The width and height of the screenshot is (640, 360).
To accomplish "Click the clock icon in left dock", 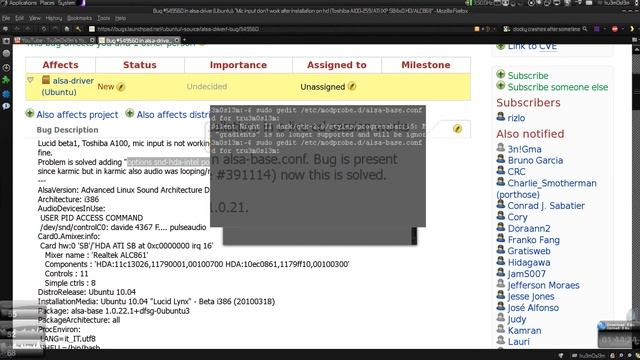I will [6, 67].
